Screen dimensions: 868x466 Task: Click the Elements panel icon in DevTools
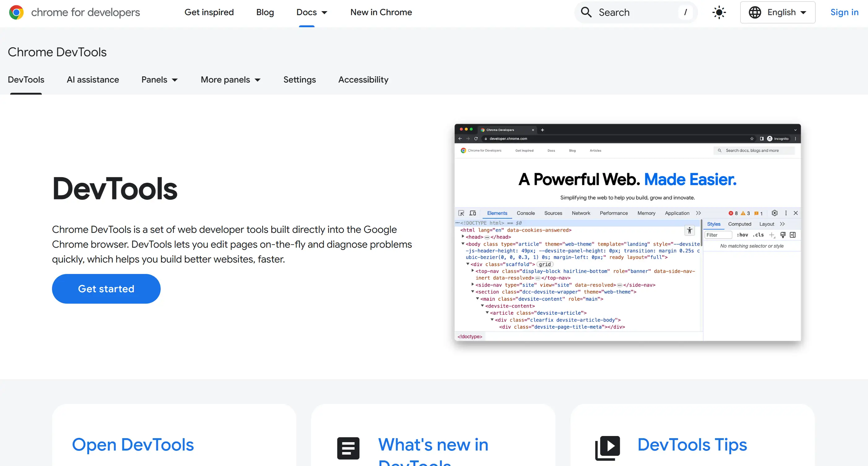tap(496, 213)
